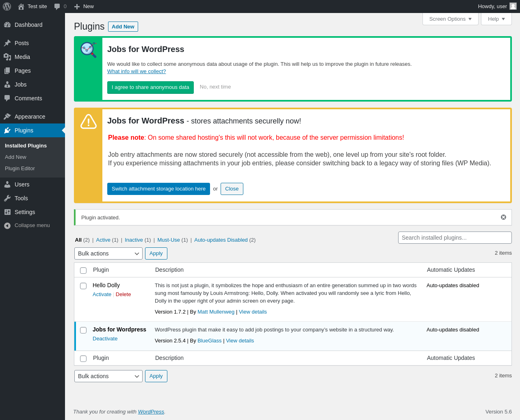Click the Users icon in sidebar
This screenshot has height=420, width=520.
7,184
